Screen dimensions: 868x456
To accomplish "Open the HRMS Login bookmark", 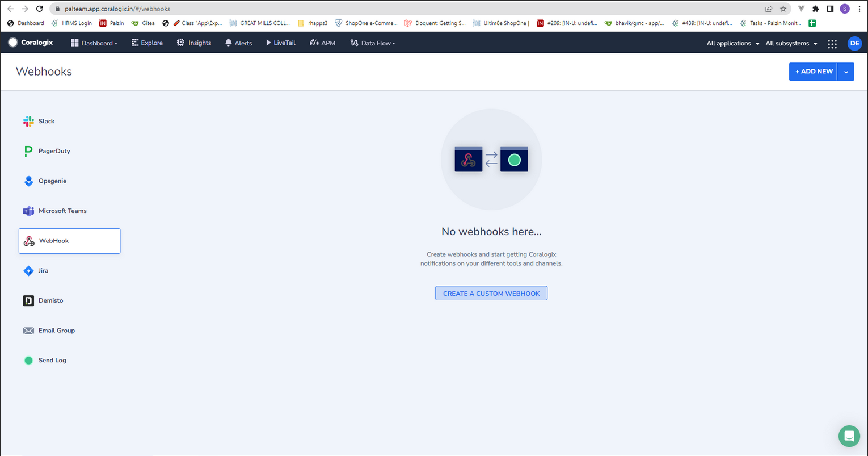I will tap(71, 23).
